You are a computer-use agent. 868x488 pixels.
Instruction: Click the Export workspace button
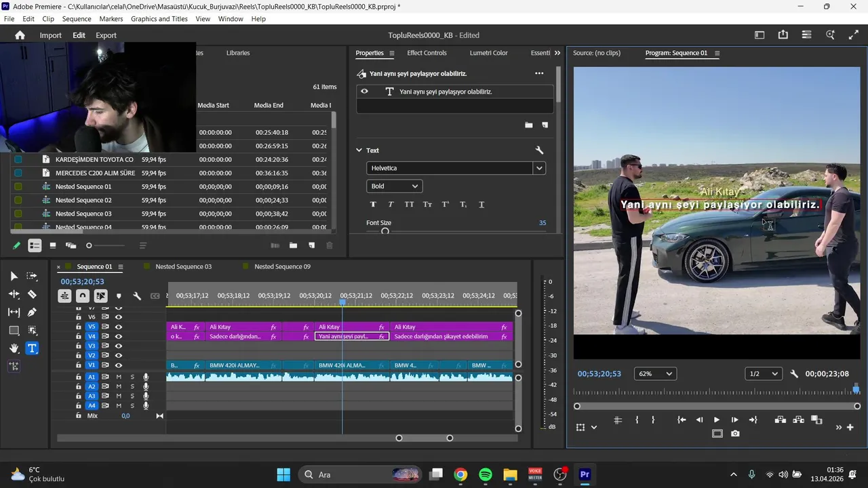[106, 35]
